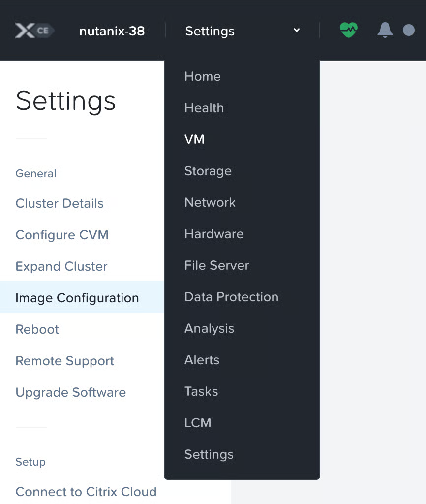Select Home from the navigation menu
The height and width of the screenshot is (504, 426).
202,76
